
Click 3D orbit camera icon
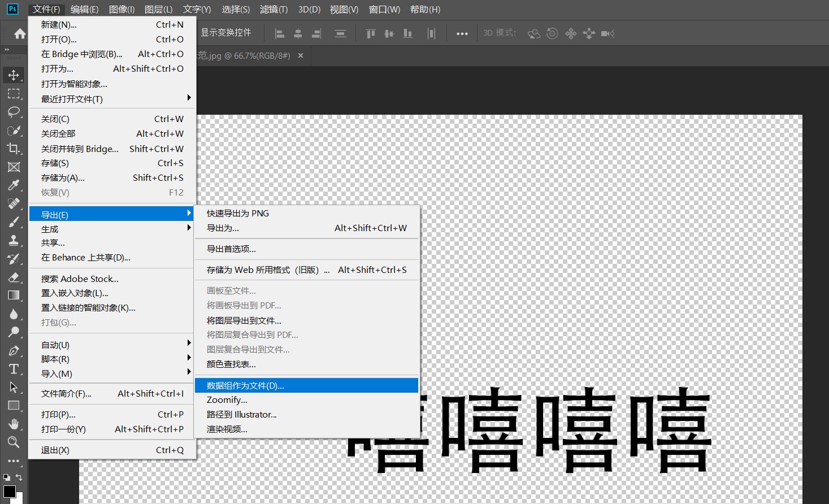(534, 34)
